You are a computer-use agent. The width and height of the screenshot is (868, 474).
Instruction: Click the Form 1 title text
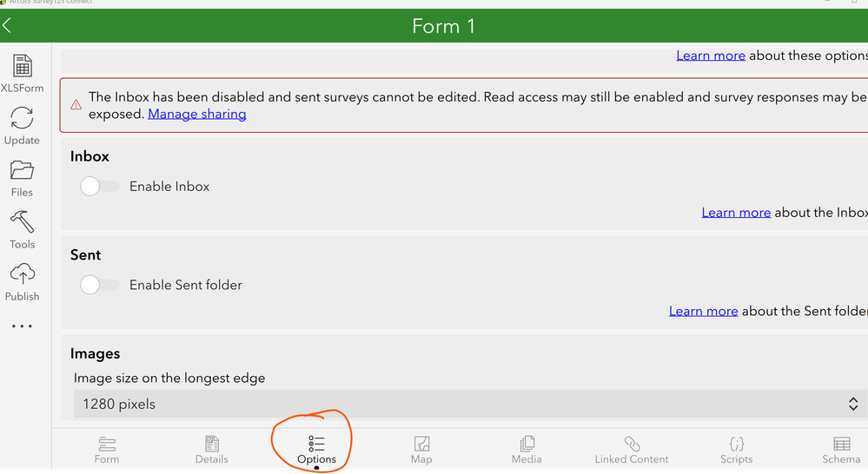click(x=443, y=26)
